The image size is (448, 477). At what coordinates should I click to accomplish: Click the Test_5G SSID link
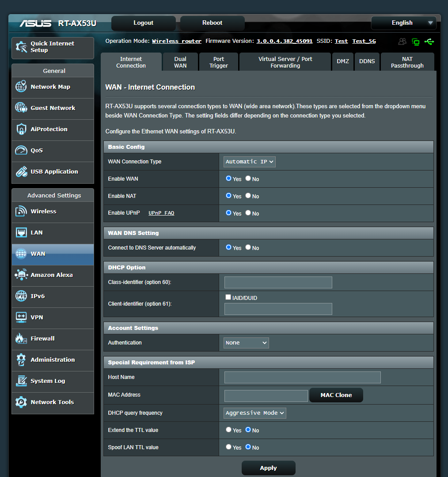tap(364, 41)
